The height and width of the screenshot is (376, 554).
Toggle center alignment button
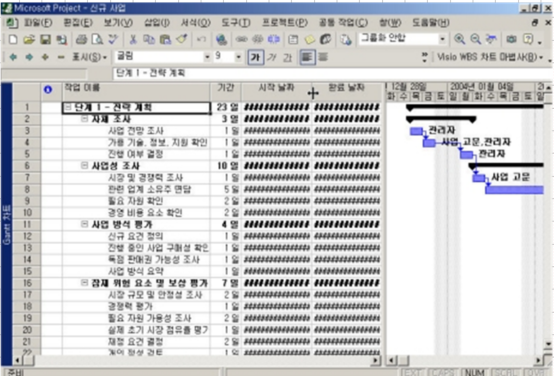(323, 57)
